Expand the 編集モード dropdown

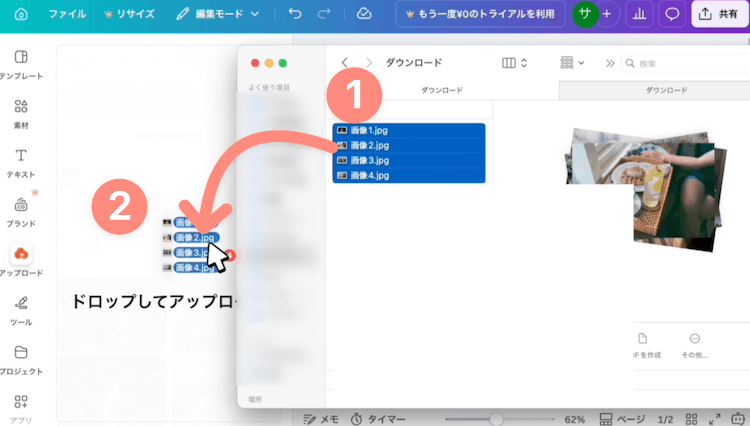click(x=218, y=14)
